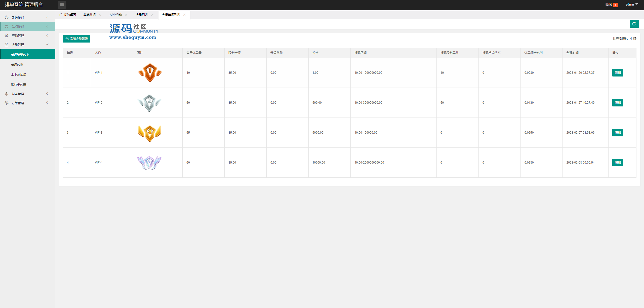Click the commission ratio 0.0280
The width and height of the screenshot is (644, 308).
[529, 163]
